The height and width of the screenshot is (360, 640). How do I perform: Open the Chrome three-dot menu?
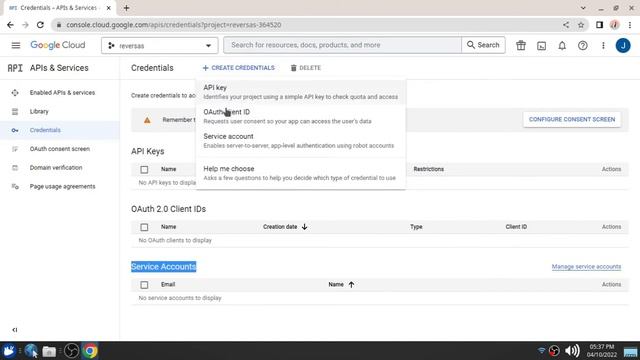630,25
